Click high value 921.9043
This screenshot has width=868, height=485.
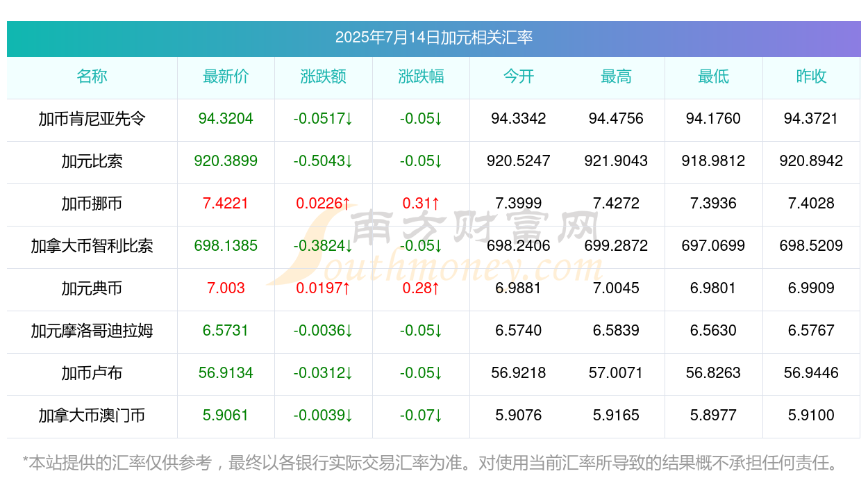point(616,161)
